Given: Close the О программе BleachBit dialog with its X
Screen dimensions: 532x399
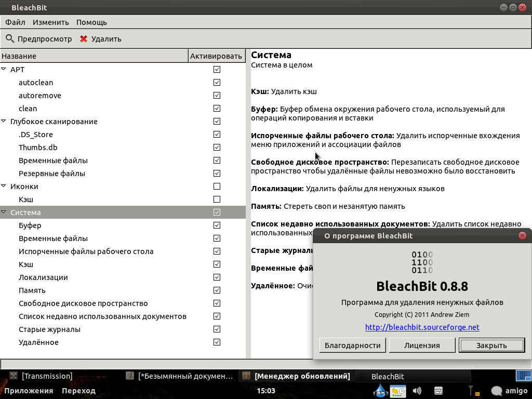Looking at the screenshot, I should click(522, 235).
